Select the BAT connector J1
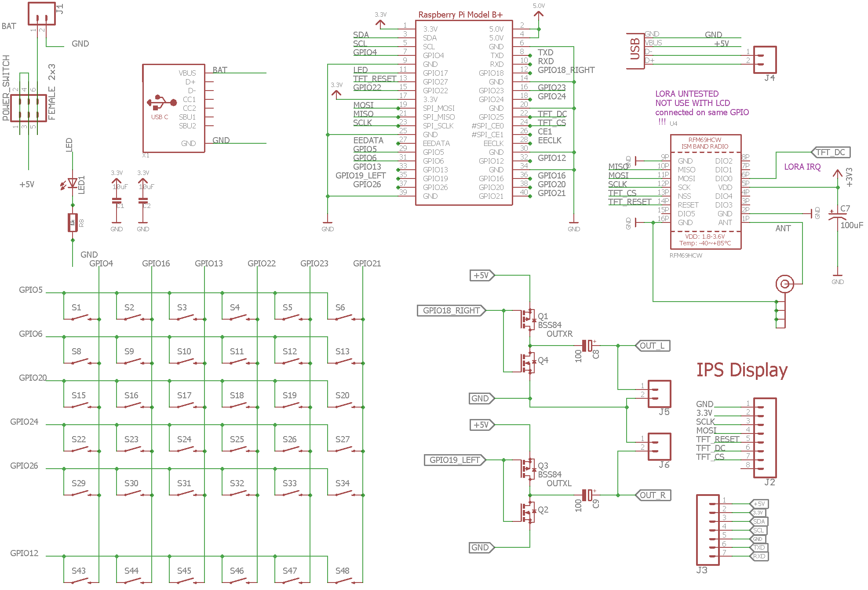Screen dimensions: 868x590 point(42,13)
